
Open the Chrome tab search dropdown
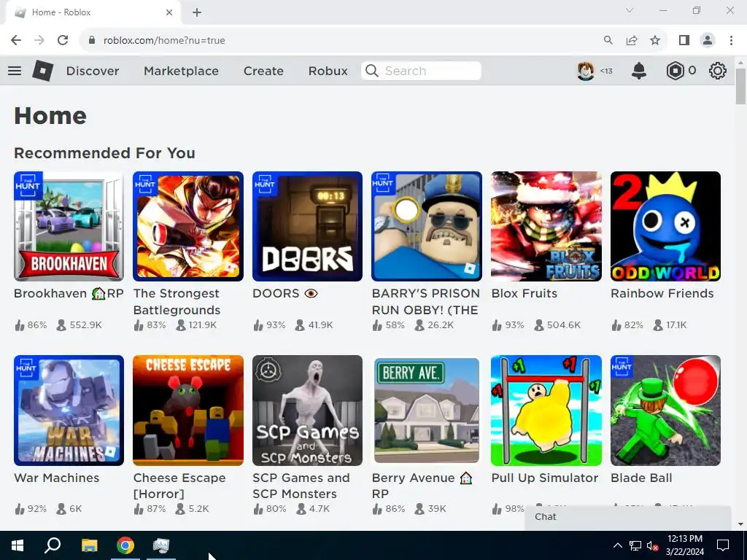point(630,10)
